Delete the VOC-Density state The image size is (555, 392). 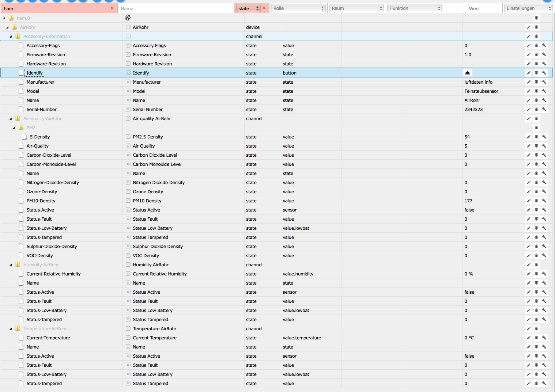click(x=536, y=255)
